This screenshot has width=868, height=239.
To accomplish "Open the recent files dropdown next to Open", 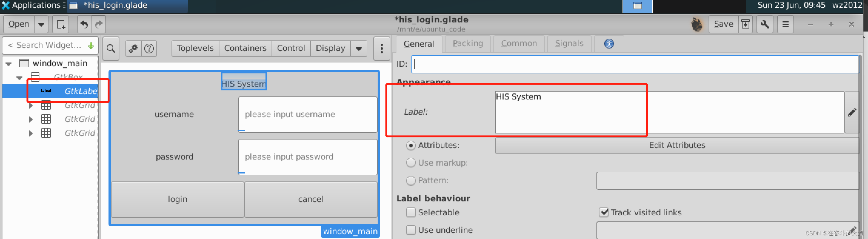I will tap(41, 24).
